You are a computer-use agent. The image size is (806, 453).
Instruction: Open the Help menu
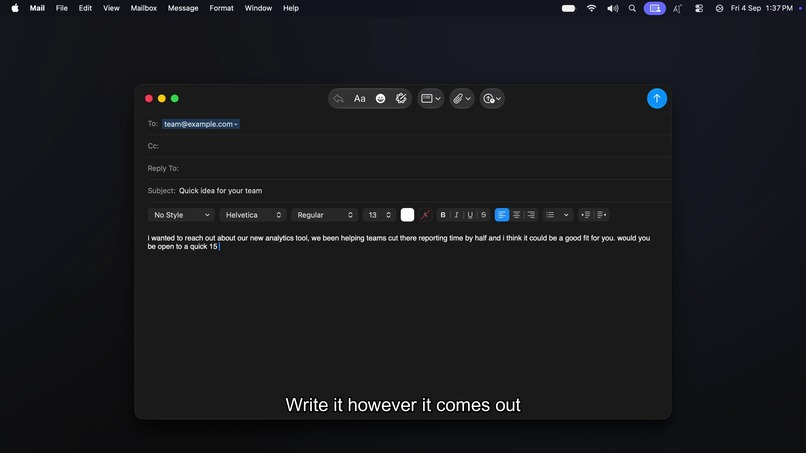[291, 8]
